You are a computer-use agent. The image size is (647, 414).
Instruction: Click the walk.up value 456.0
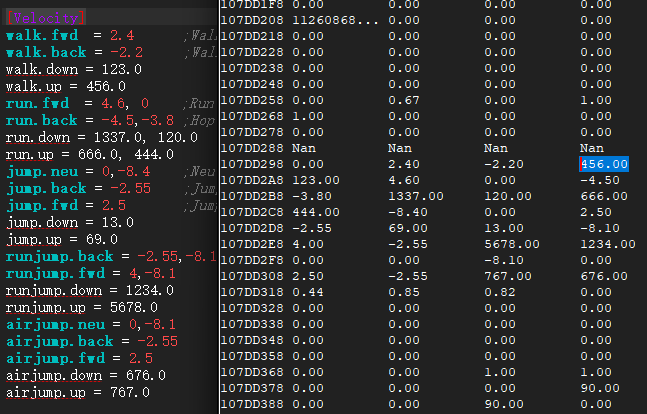coord(106,86)
